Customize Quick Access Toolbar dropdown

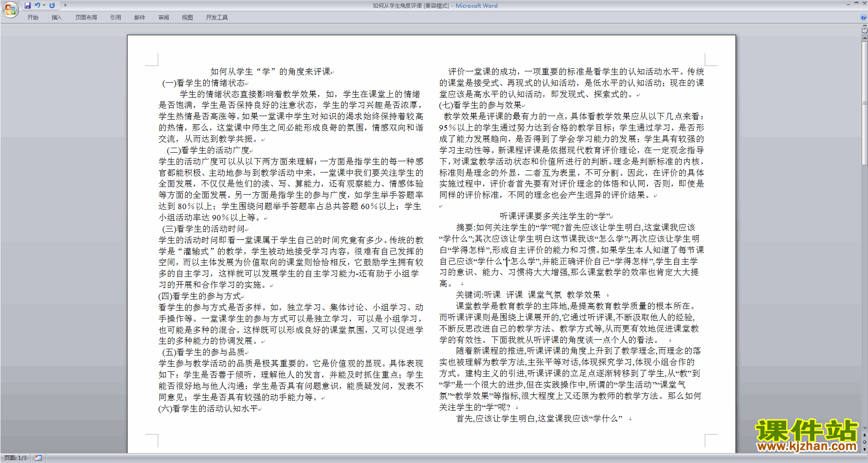pos(65,5)
